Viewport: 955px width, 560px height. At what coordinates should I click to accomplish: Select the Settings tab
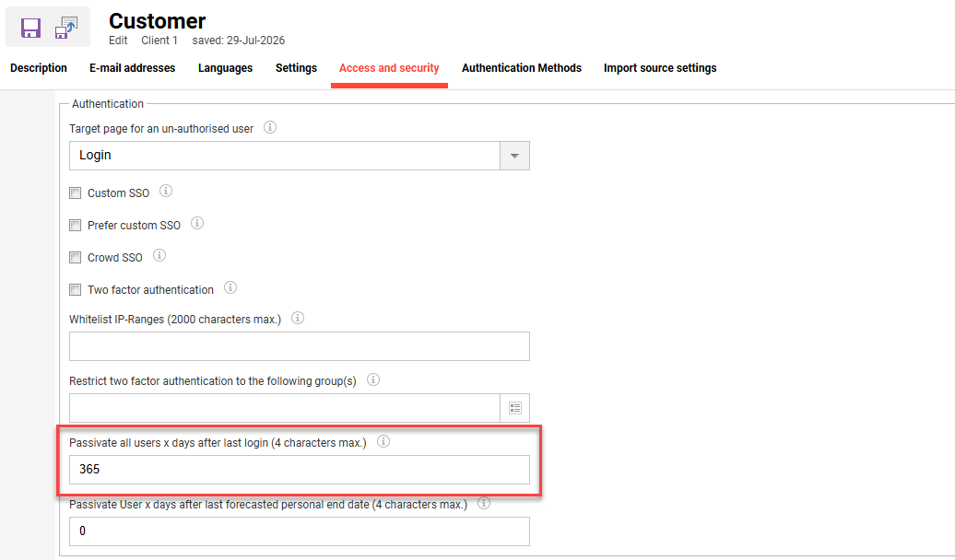[x=296, y=68]
